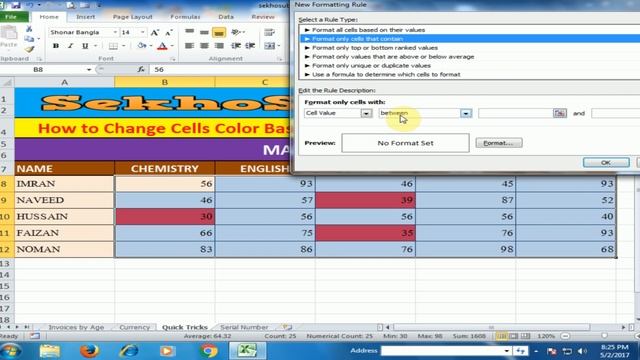The image size is (640, 360).
Task: Click the Merge & Center icon
Action: coord(269,46)
